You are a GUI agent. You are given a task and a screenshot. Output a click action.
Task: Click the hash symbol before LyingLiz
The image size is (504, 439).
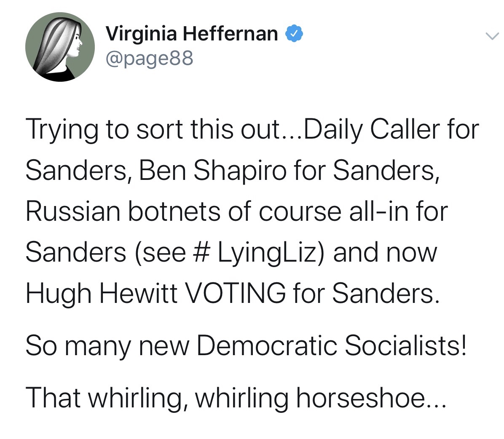[x=202, y=252]
